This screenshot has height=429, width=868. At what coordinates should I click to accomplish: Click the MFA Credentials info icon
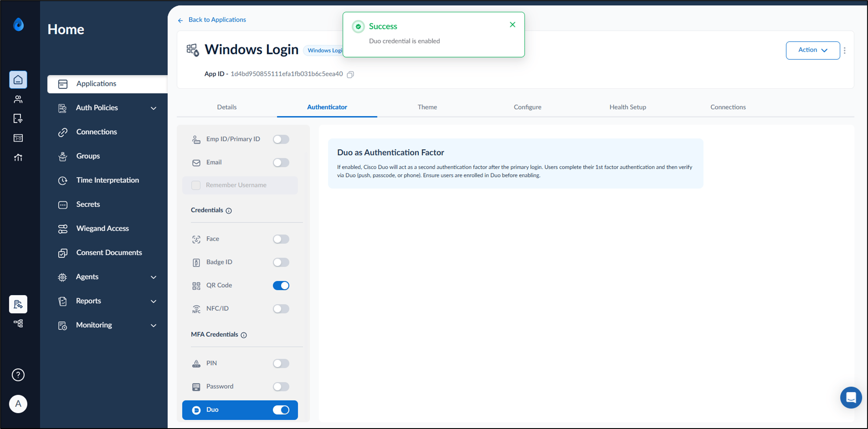(x=244, y=335)
